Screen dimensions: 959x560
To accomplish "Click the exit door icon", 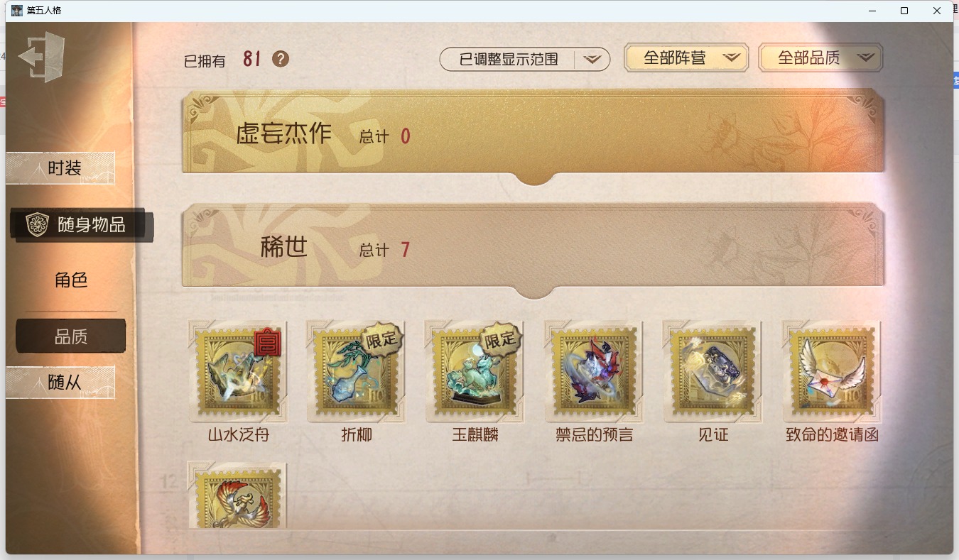I will tap(42, 56).
